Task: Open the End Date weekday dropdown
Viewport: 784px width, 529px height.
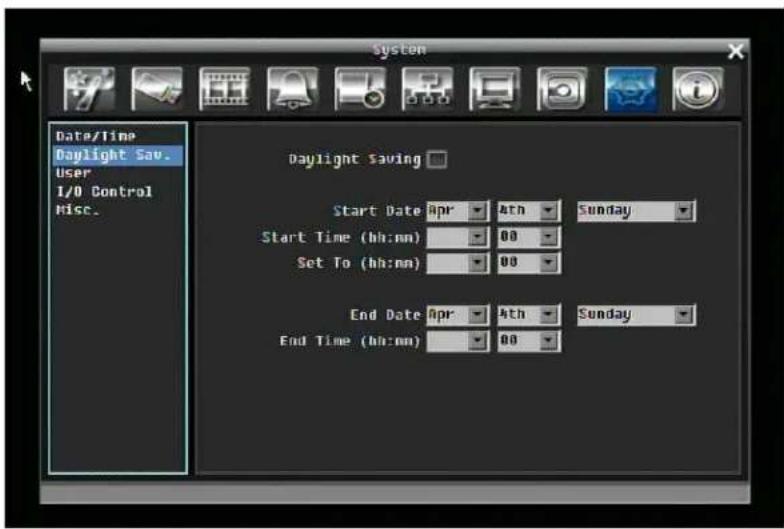Action: 636,315
